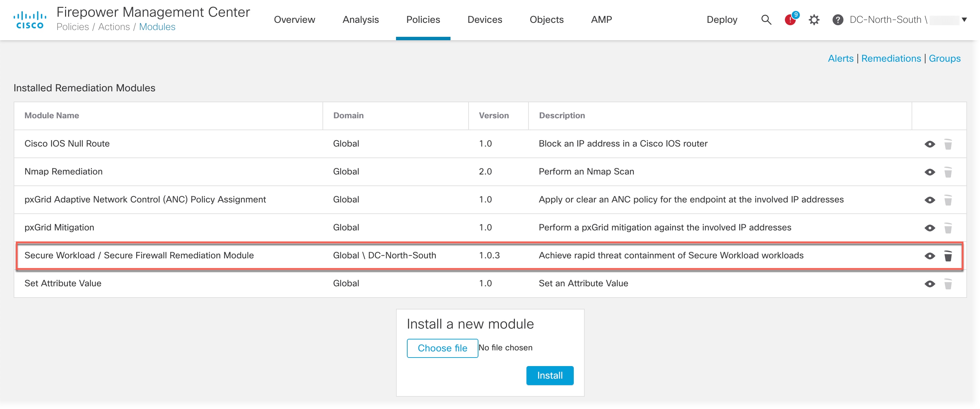Go to the Alerts link
Viewport: 980px width, 409px height.
840,58
